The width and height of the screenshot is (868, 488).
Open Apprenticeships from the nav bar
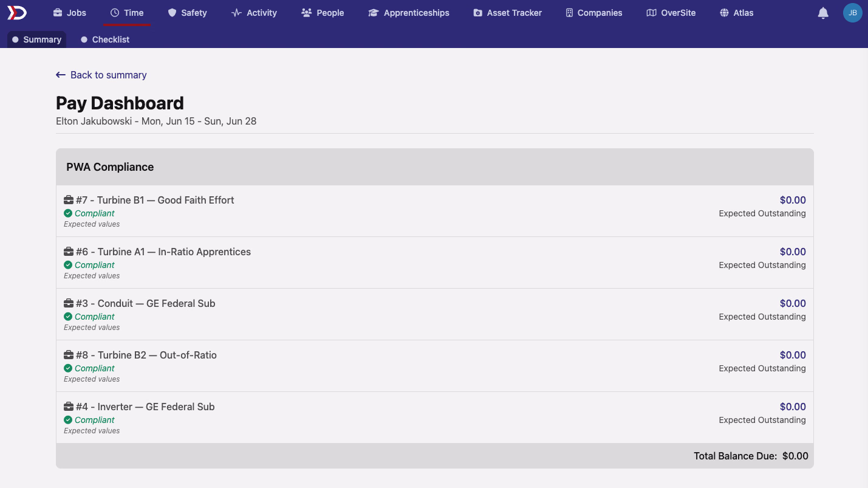point(409,13)
